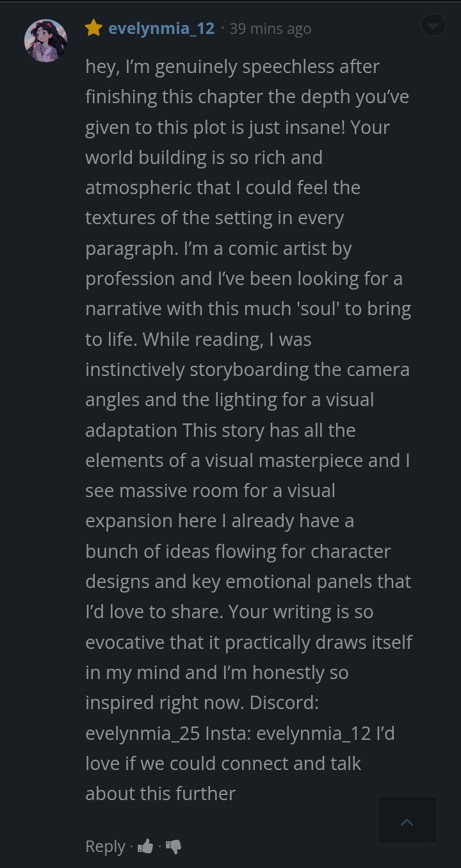Click the closing words "about this further"

click(x=160, y=793)
